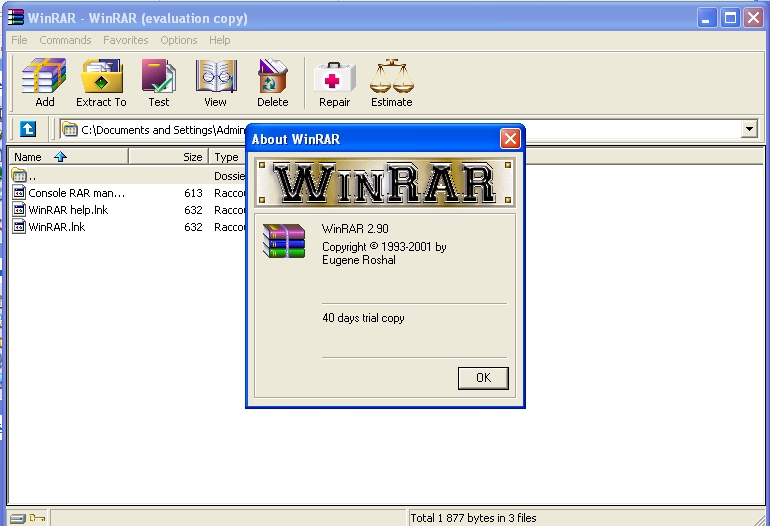Click the WinRAR help.lnk file icon
The height and width of the screenshot is (526, 770).
tap(19, 210)
